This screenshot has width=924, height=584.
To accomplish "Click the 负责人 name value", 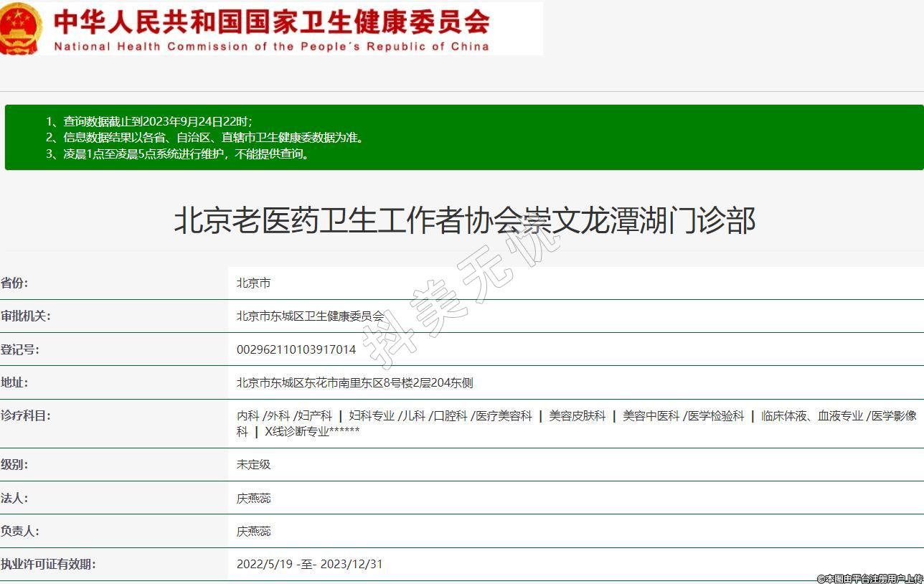I will point(253,532).
